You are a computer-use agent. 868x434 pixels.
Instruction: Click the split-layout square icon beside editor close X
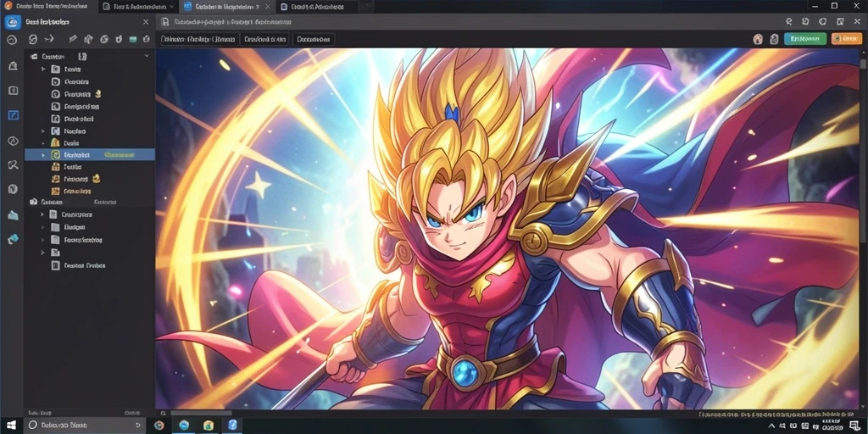[x=840, y=21]
